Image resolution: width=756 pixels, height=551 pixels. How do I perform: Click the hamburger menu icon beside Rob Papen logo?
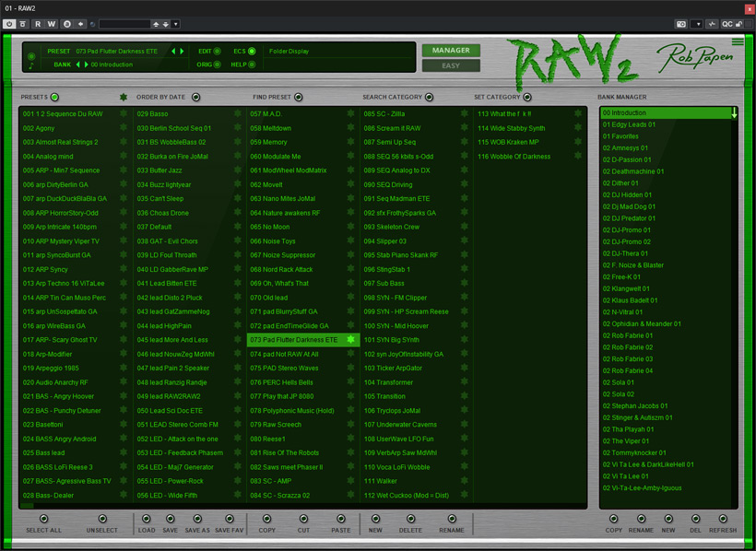click(738, 42)
